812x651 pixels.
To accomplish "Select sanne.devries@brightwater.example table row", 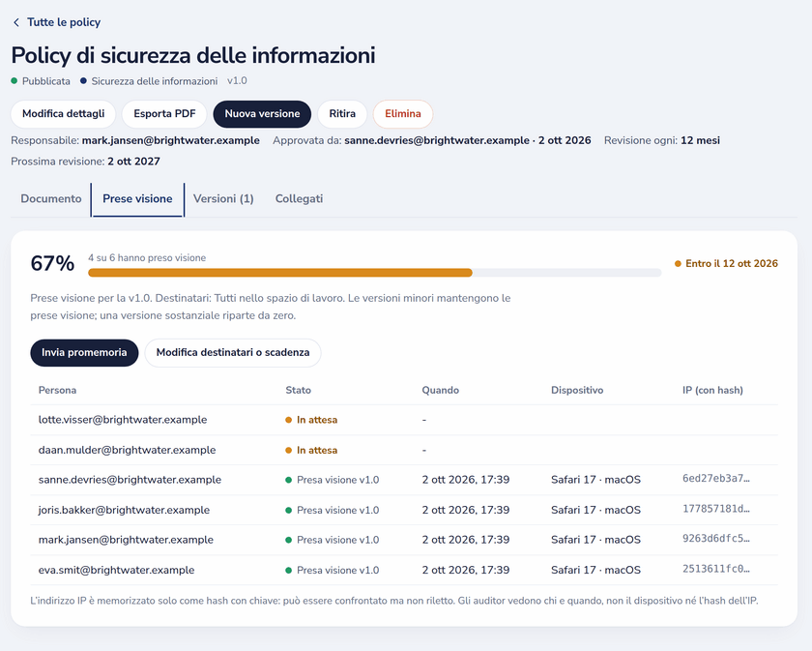I will pos(404,480).
